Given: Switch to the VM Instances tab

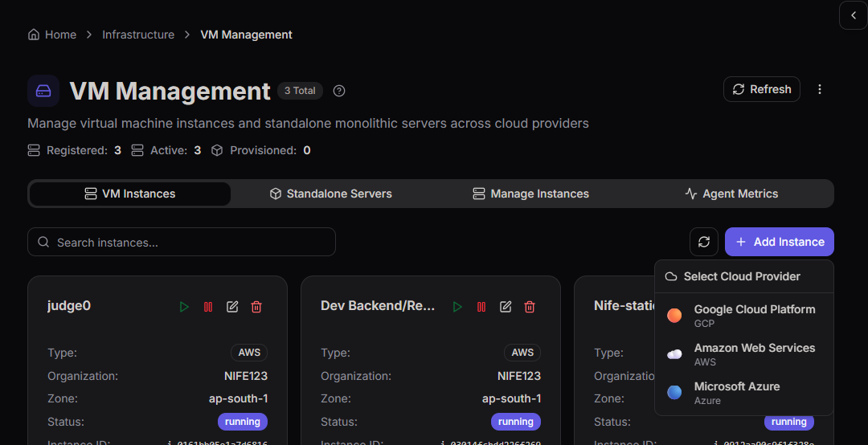Looking at the screenshot, I should [x=130, y=194].
